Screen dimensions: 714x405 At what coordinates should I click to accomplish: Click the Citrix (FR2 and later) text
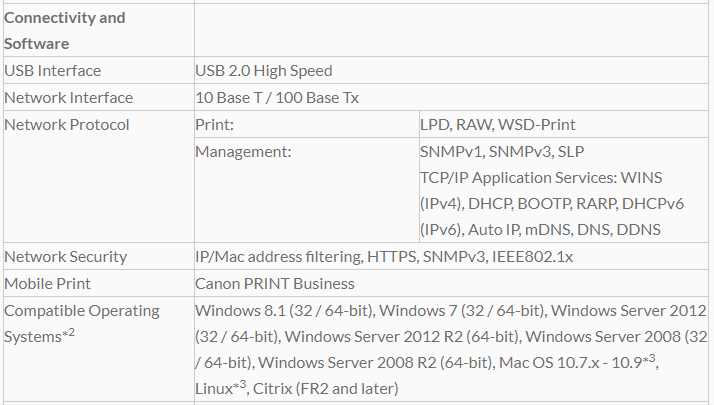tap(325, 388)
